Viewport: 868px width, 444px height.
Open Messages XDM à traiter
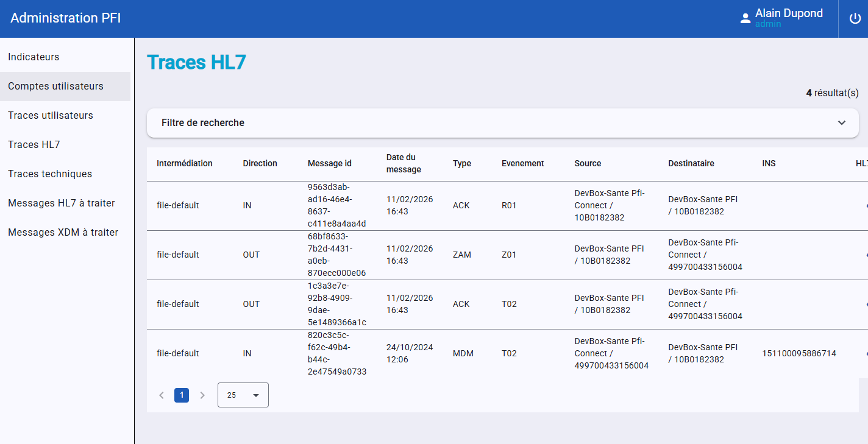[63, 232]
